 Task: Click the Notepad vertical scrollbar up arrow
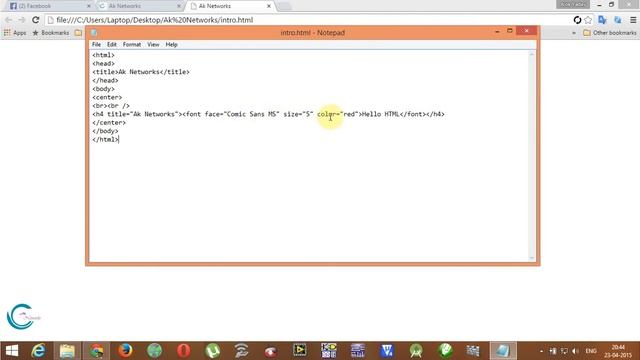(x=531, y=54)
